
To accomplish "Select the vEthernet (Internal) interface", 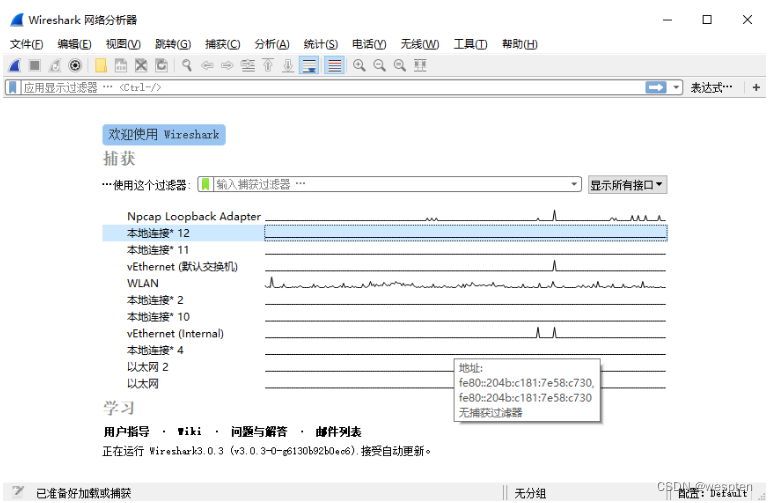I will click(x=384, y=333).
